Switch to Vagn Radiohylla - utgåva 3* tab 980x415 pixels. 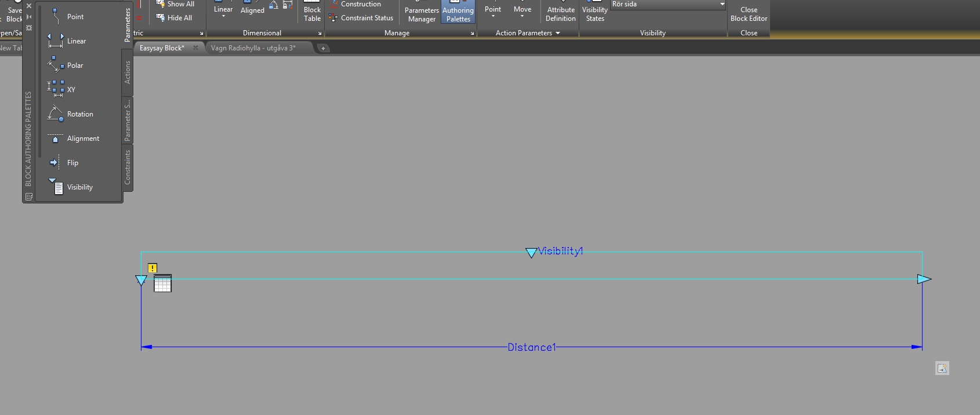[253, 48]
